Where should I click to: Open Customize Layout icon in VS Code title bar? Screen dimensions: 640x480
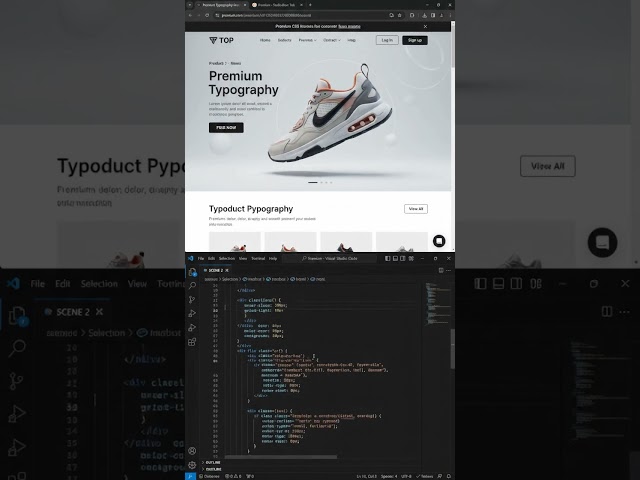coord(411,258)
